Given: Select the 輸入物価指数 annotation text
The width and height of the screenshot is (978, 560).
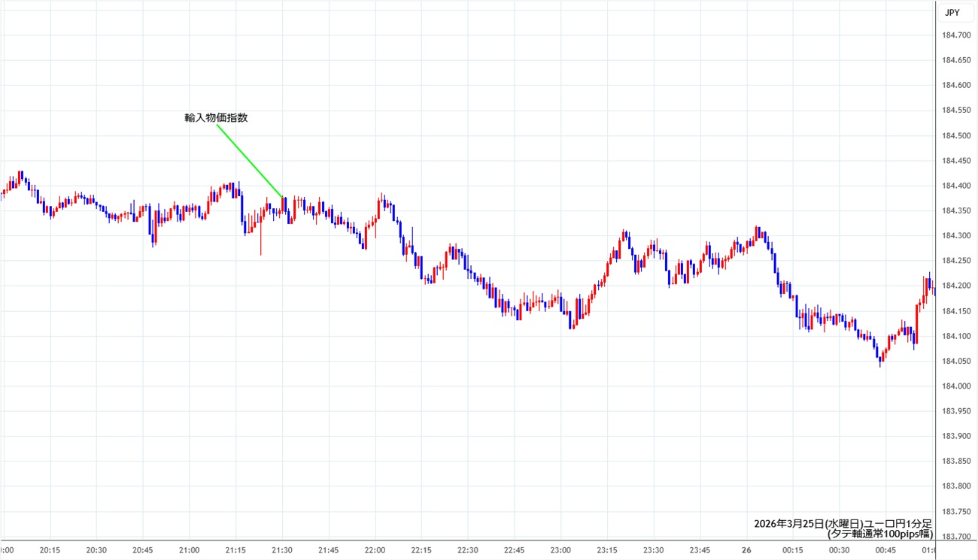Looking at the screenshot, I should (216, 118).
